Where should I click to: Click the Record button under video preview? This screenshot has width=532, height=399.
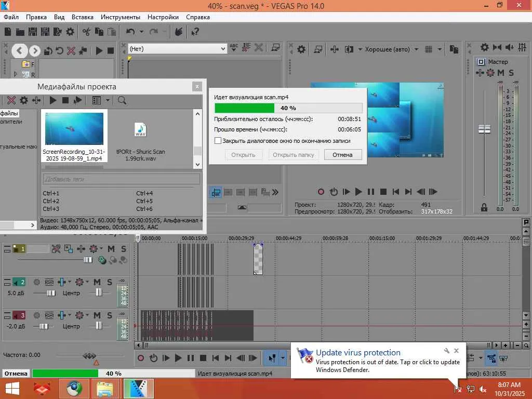(x=321, y=192)
